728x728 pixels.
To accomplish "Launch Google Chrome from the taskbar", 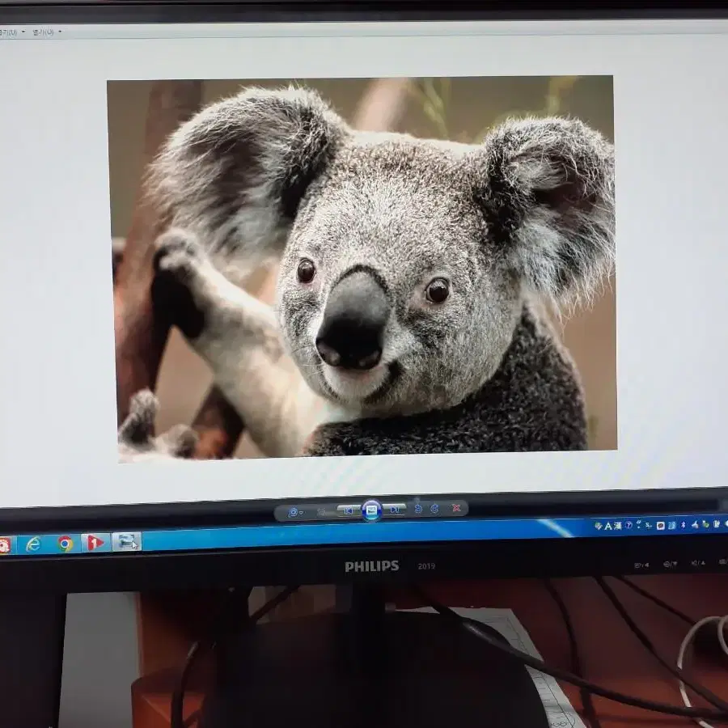I will click(65, 544).
